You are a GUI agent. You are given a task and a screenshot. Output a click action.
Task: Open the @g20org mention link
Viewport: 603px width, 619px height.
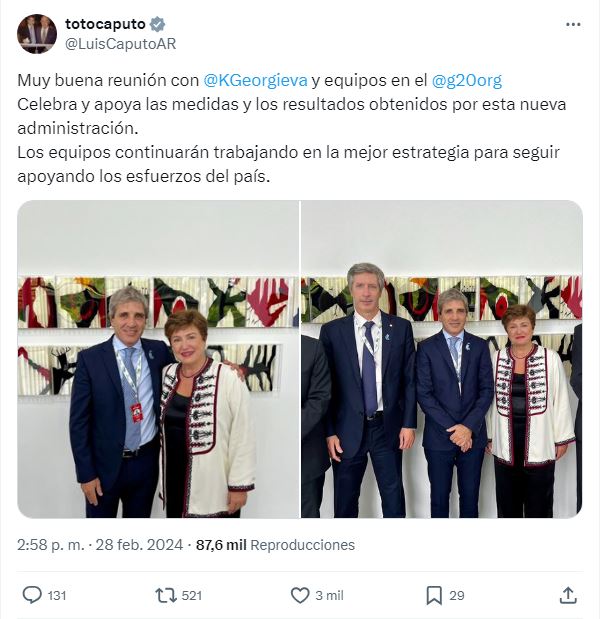point(467,80)
